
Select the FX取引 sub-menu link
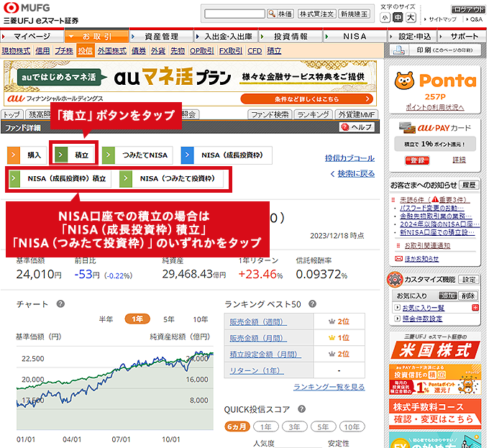click(x=230, y=51)
